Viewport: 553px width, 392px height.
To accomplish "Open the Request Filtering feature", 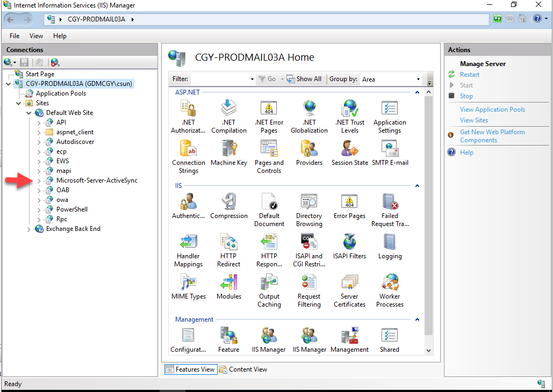I will click(x=310, y=291).
